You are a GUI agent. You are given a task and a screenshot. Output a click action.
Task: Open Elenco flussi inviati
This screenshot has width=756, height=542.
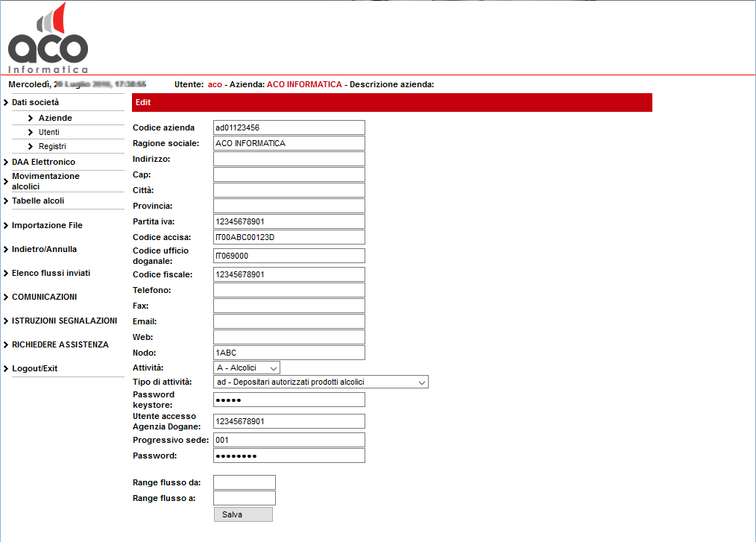coord(51,273)
